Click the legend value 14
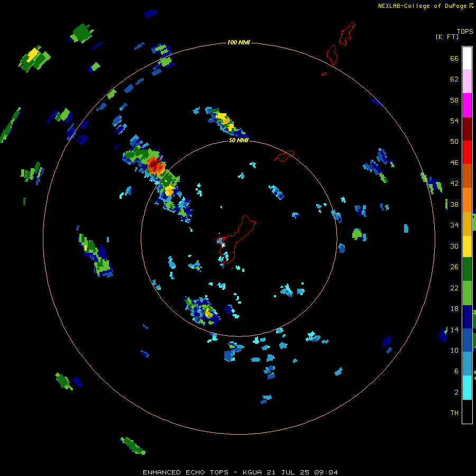This screenshot has height=476, width=476. pos(454,330)
